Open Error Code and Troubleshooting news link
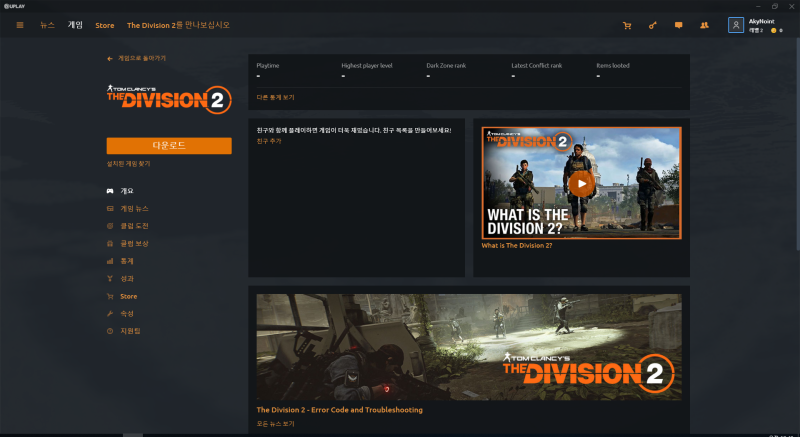The height and width of the screenshot is (437, 800). click(x=339, y=410)
